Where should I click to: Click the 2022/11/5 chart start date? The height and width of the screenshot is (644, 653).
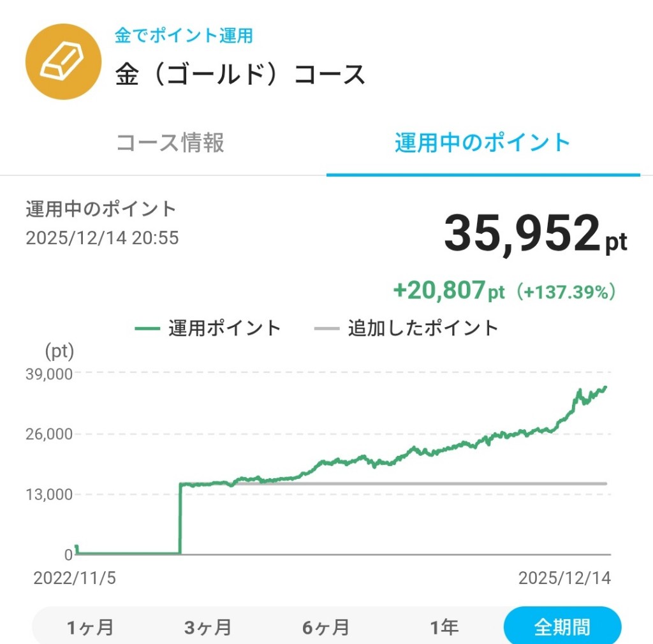tap(75, 578)
